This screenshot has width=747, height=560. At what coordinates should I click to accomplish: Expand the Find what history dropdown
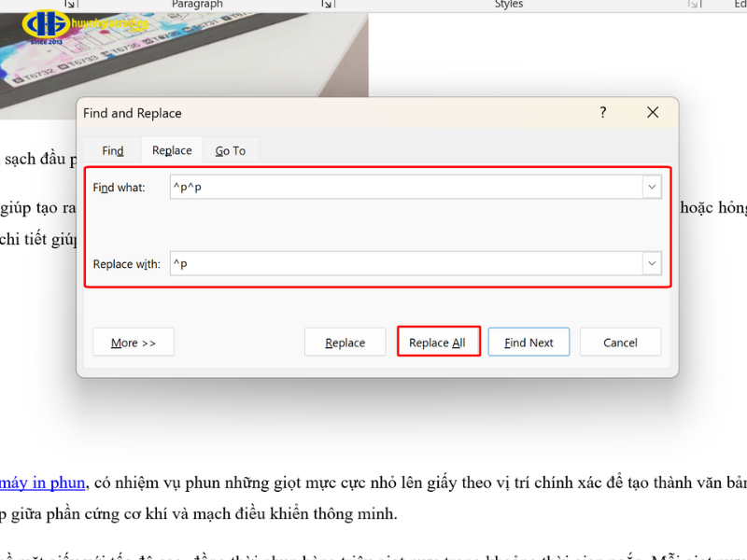click(x=651, y=188)
